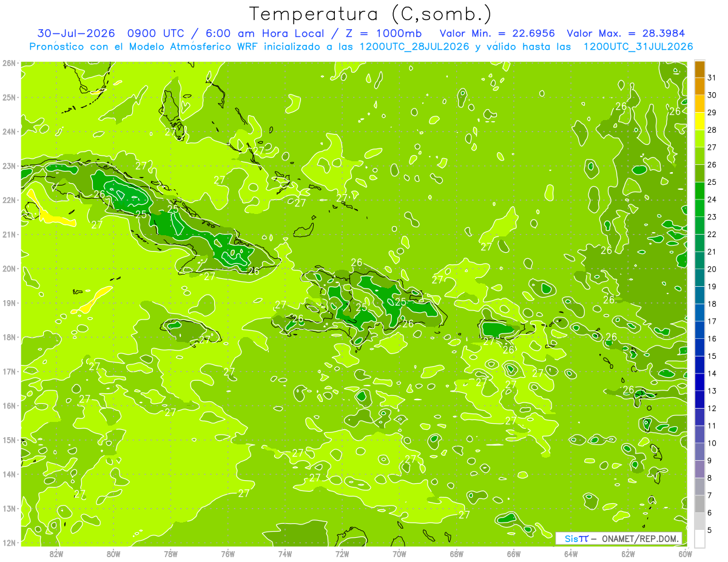Click the "80W" longitude axis label
The height and width of the screenshot is (562, 728).
tap(113, 554)
